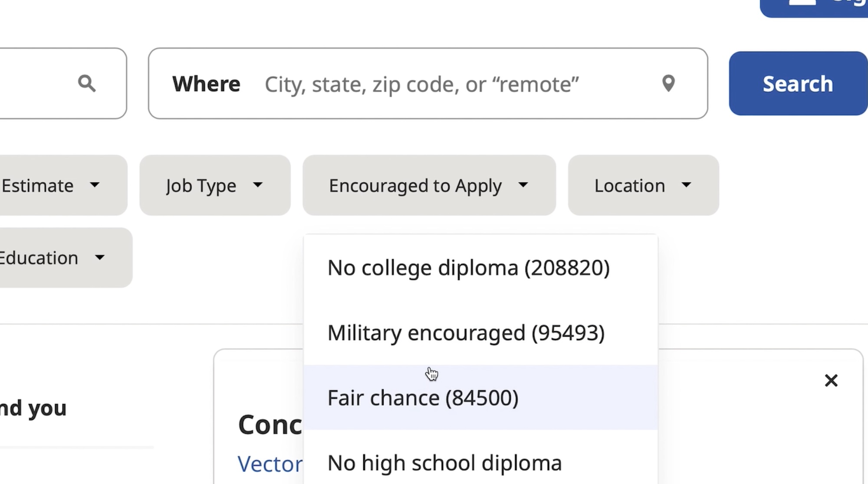Collapse the Encouraged to Apply dropdown

429,185
